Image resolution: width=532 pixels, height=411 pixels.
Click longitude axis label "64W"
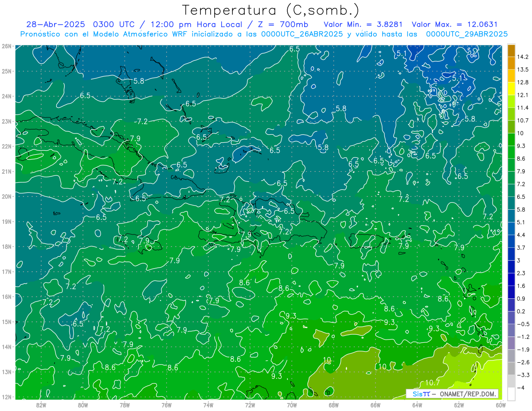pyautogui.click(x=417, y=404)
